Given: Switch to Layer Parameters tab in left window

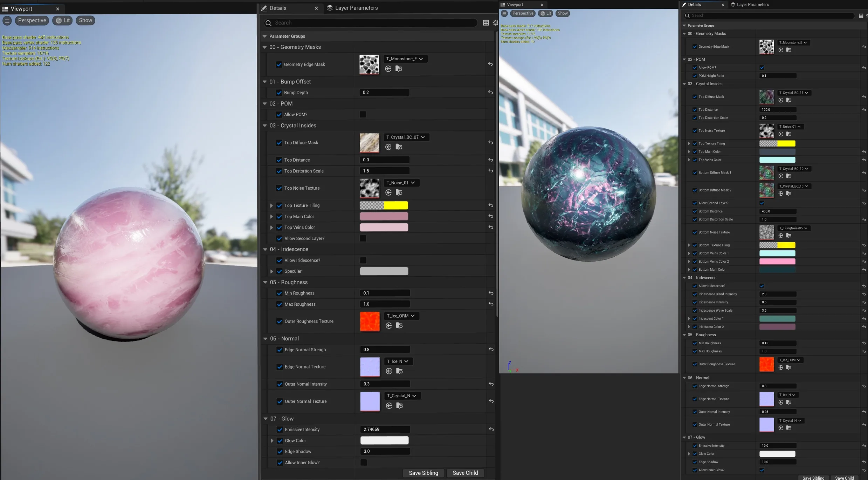Looking at the screenshot, I should pos(352,8).
